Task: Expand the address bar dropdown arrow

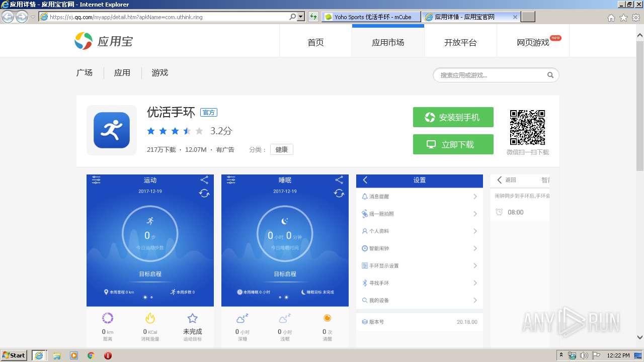Action: 301,17
